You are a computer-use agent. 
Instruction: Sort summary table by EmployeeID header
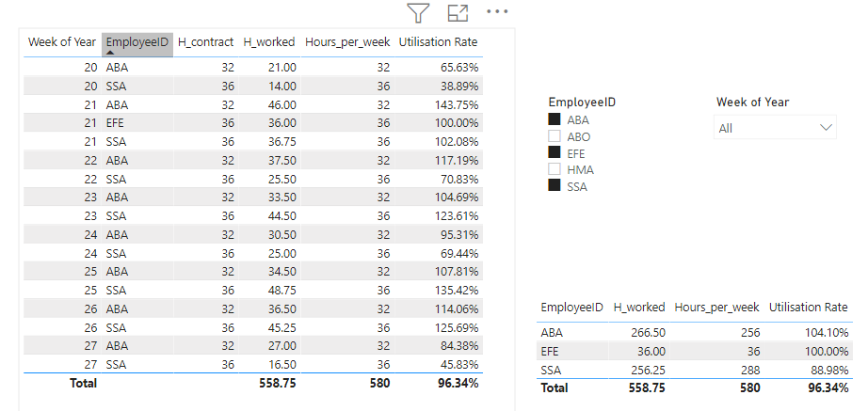click(571, 307)
